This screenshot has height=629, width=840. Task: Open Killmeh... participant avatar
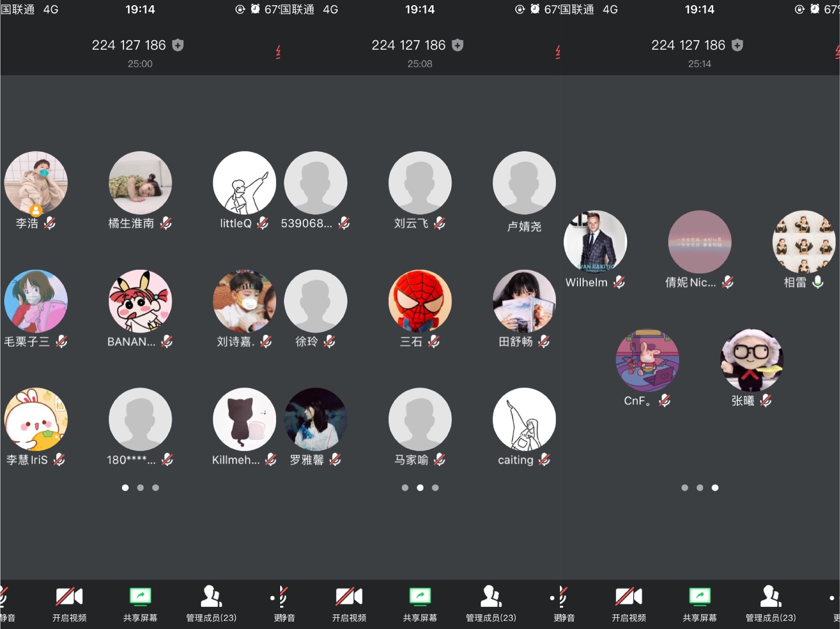click(244, 419)
